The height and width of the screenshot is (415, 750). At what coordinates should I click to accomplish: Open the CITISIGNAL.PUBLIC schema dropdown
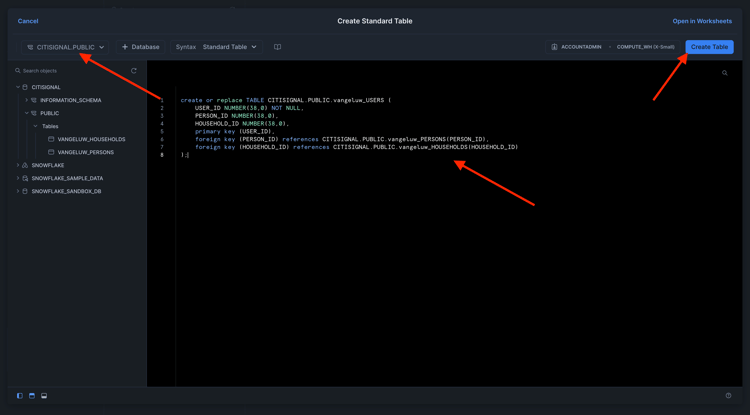click(65, 47)
